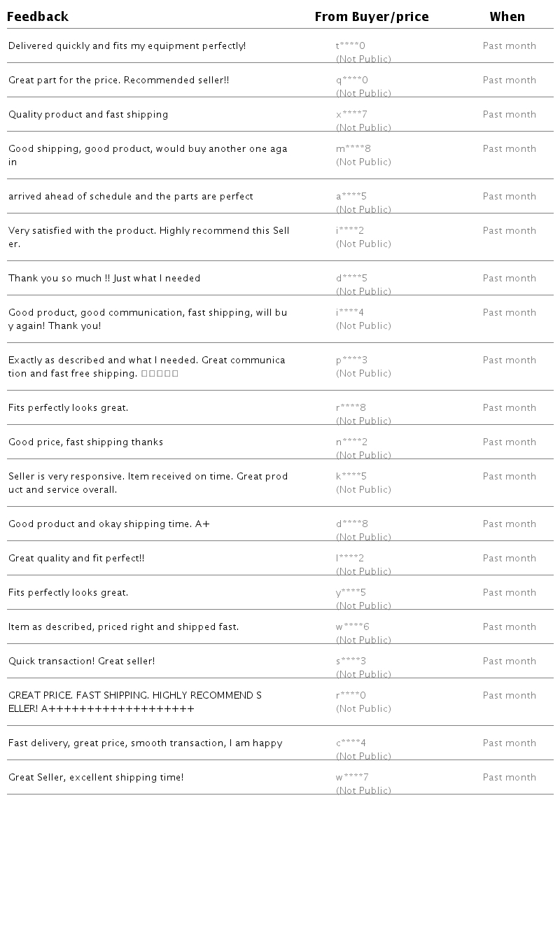Image resolution: width=560 pixels, height=938 pixels.
Task: Open buyer w****6 profile link
Action: pyautogui.click(x=353, y=627)
